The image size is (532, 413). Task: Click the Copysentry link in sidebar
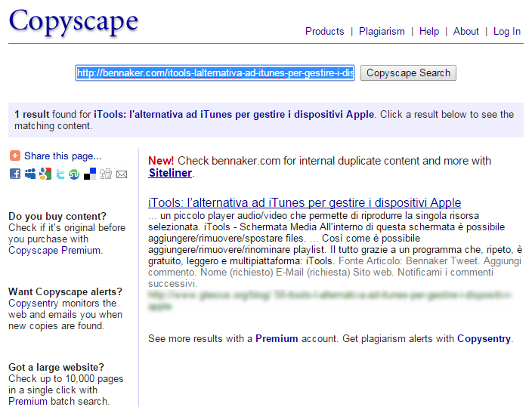(x=33, y=303)
